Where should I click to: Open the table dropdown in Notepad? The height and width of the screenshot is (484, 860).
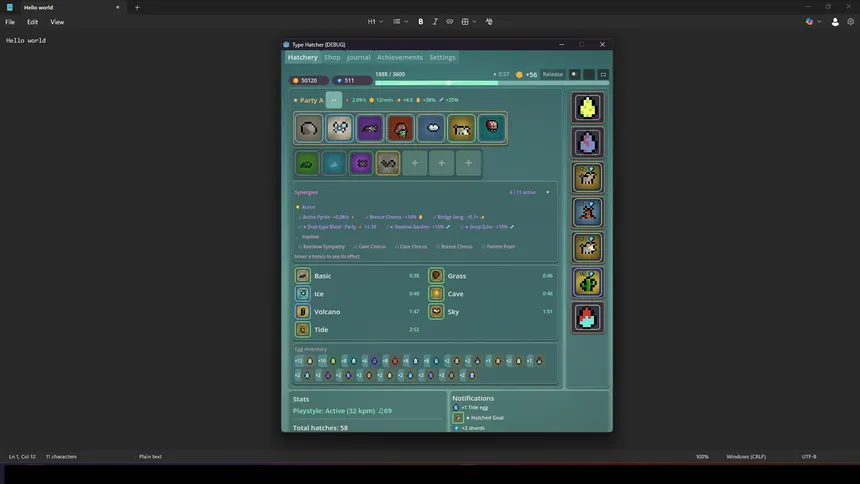tap(468, 21)
